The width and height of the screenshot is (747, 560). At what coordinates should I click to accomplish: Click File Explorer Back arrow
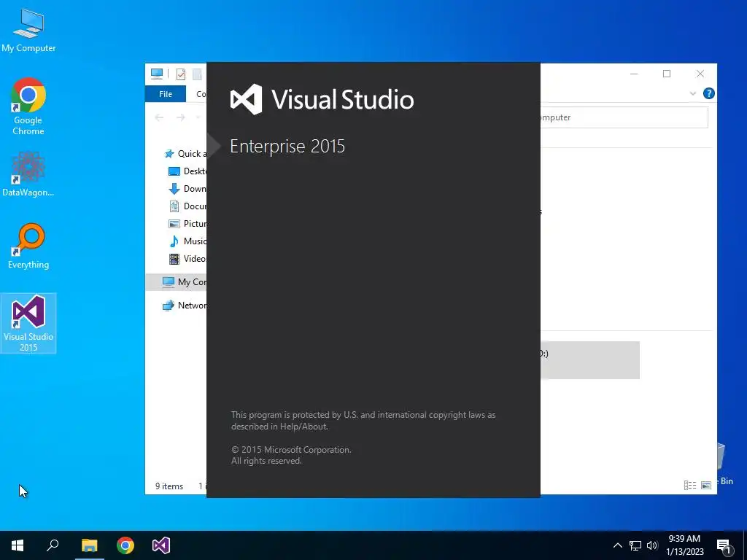tap(159, 117)
